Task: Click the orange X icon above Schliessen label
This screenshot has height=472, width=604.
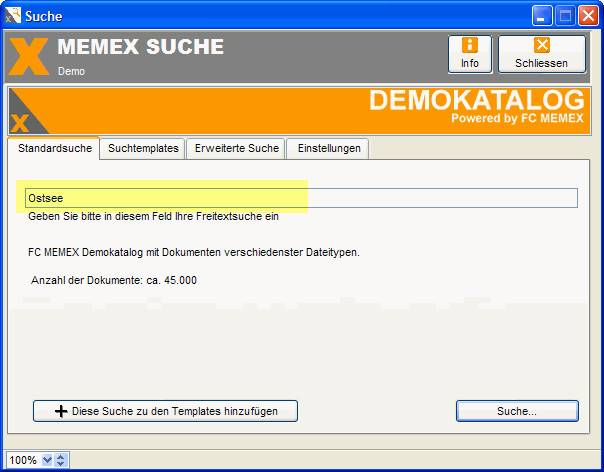Action: click(x=541, y=45)
